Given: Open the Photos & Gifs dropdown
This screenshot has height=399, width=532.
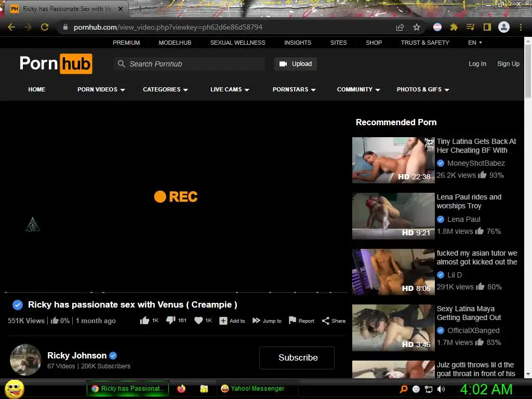Looking at the screenshot, I should coord(423,89).
